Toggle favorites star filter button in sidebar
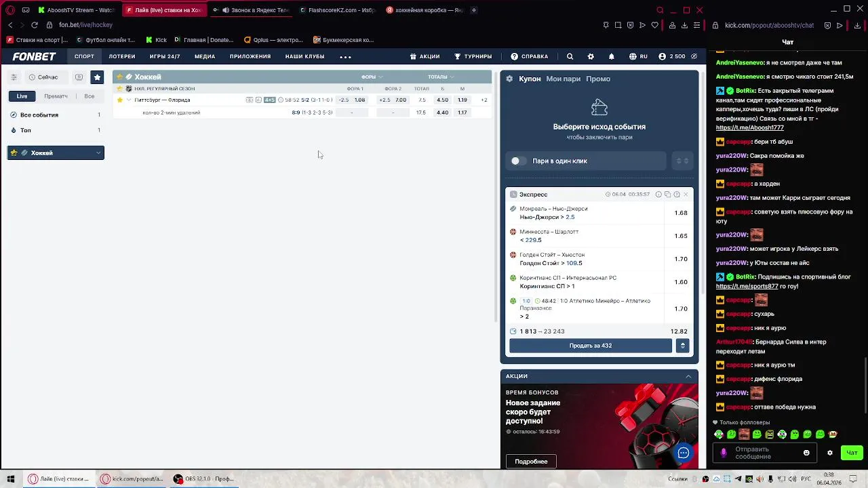This screenshot has width=868, height=488. click(97, 77)
